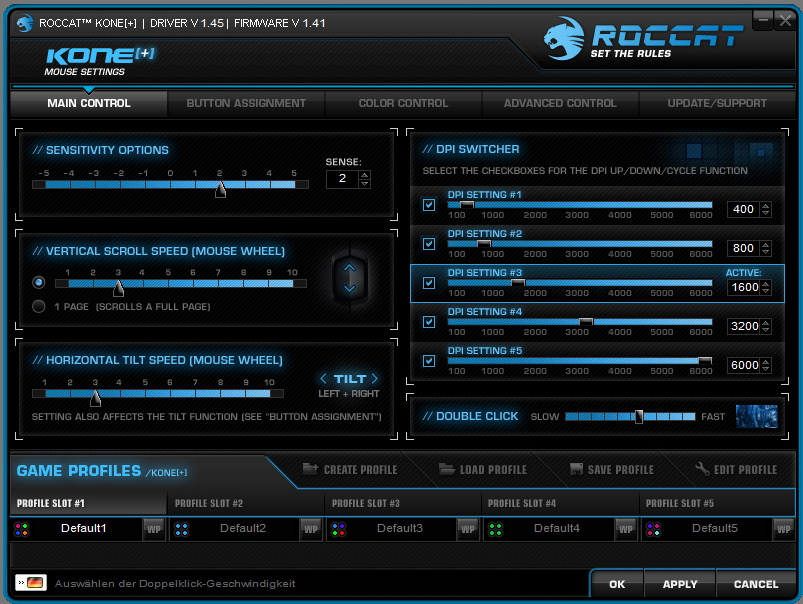Decrease the Sense value with down arrow

[364, 183]
